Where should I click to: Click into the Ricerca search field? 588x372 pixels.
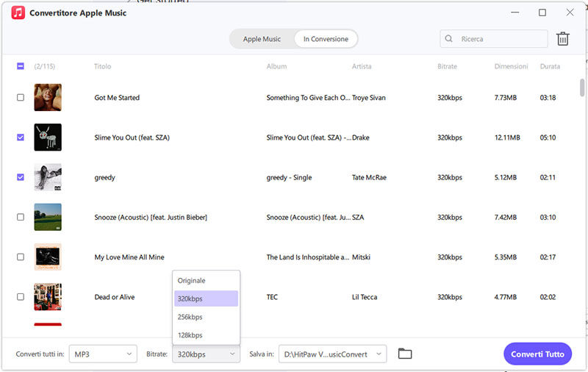[494, 39]
